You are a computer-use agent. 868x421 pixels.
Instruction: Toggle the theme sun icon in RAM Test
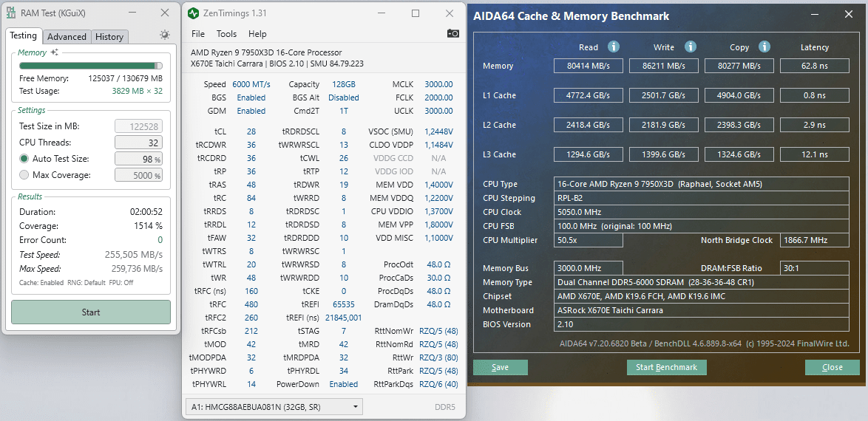point(164,35)
